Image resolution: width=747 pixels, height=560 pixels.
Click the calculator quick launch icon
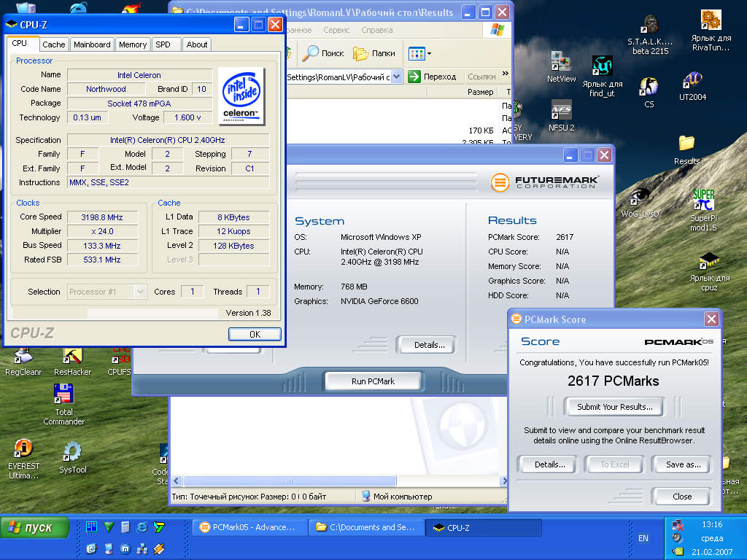click(125, 527)
